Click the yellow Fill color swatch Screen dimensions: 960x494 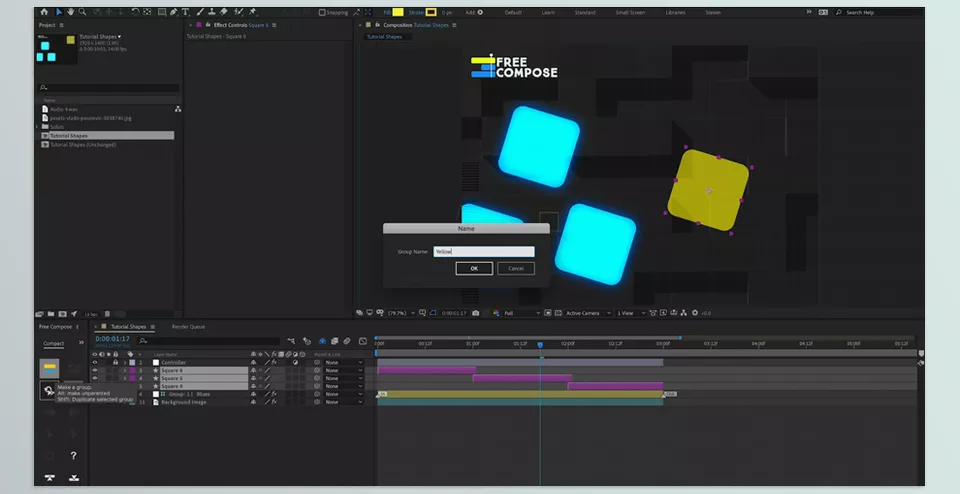coord(398,12)
